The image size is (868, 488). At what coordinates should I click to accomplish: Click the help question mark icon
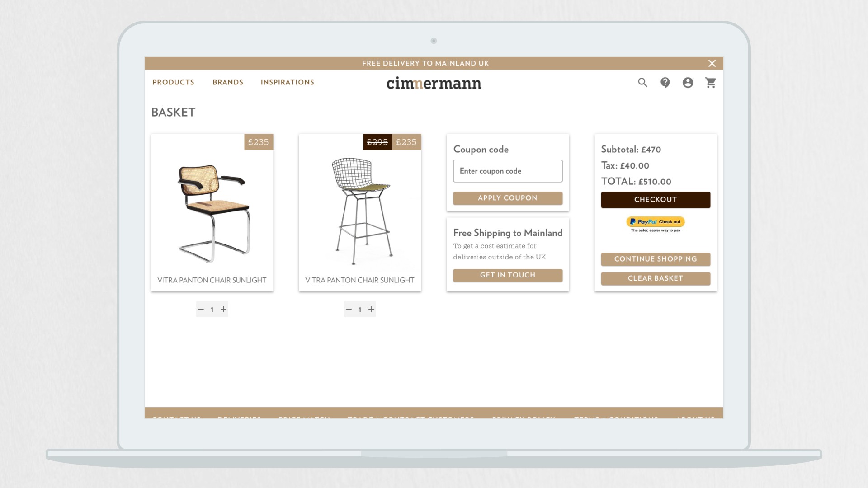(665, 83)
